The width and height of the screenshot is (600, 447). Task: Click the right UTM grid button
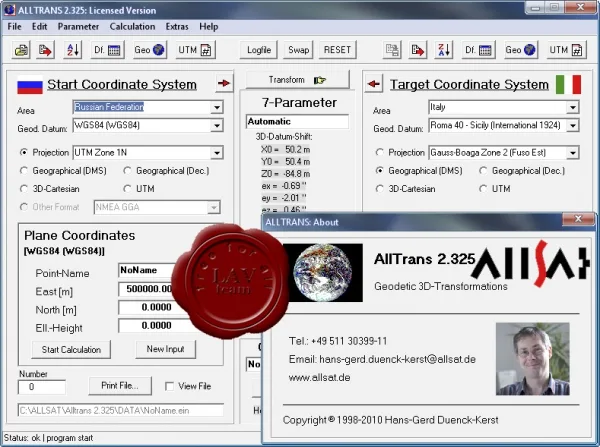point(566,50)
